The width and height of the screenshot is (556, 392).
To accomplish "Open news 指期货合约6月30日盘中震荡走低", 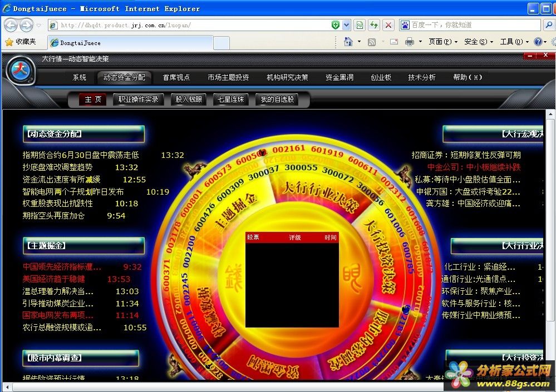I will tap(81, 155).
